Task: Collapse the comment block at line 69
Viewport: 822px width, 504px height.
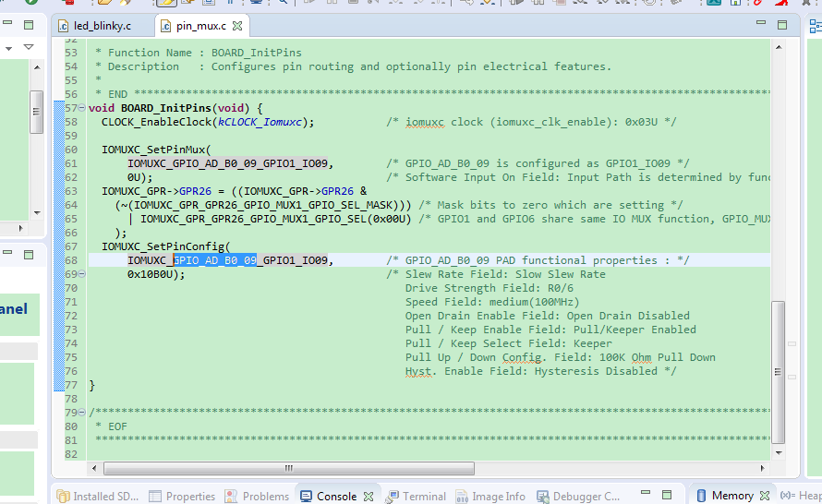Action: 82,274
